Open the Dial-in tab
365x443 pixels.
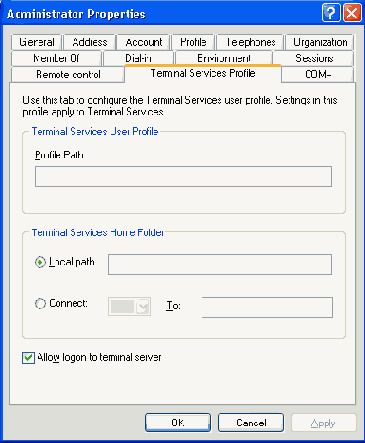[x=138, y=58]
